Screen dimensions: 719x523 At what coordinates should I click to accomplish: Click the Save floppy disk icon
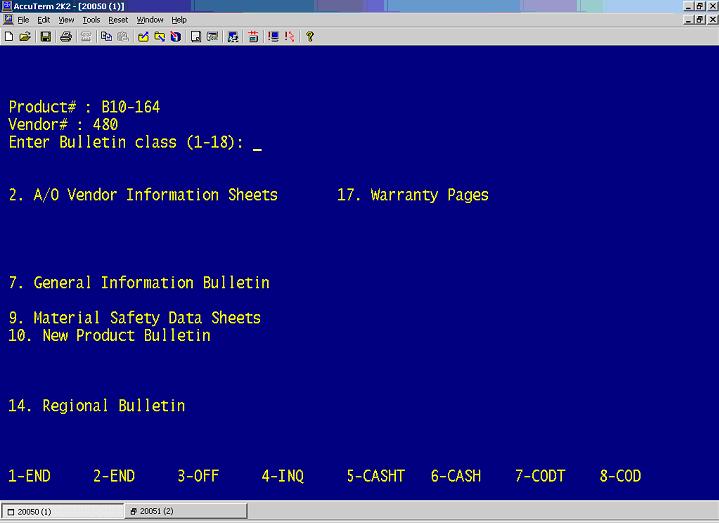(x=45, y=37)
